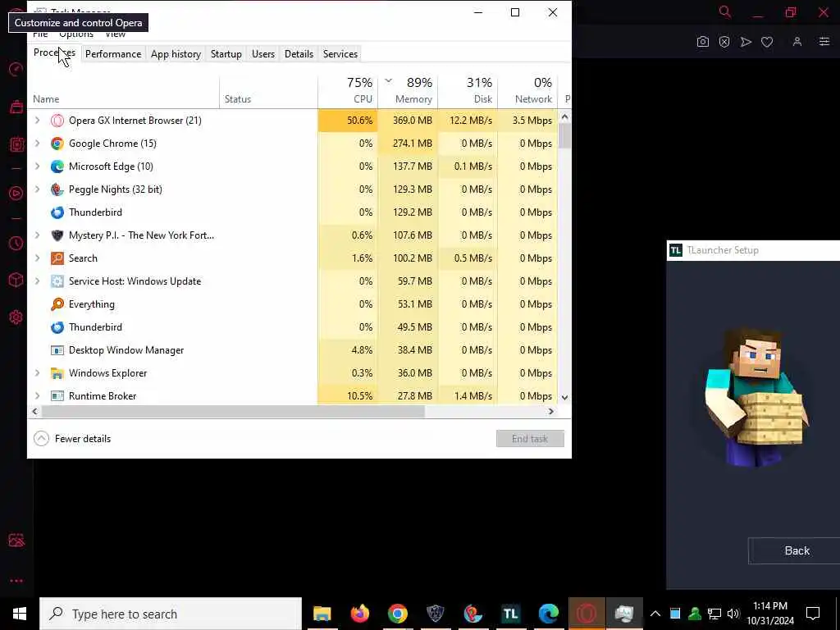Expand the Google Chrome process group

pos(37,143)
